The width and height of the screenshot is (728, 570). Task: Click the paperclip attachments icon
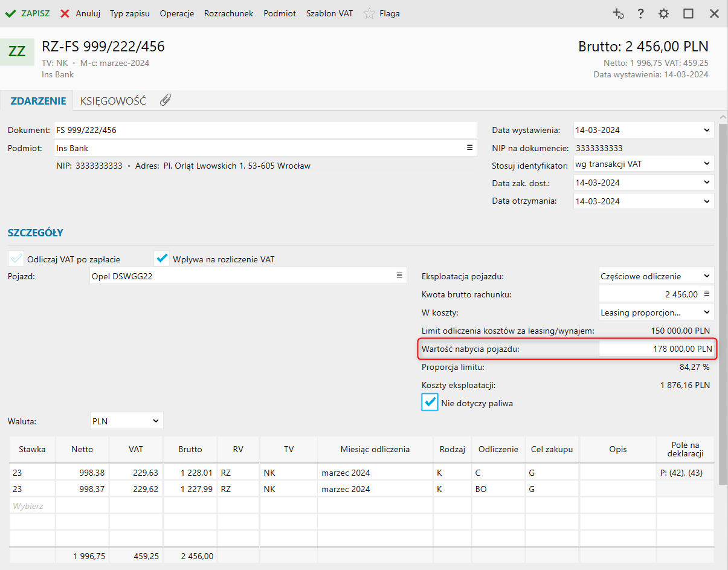point(166,100)
